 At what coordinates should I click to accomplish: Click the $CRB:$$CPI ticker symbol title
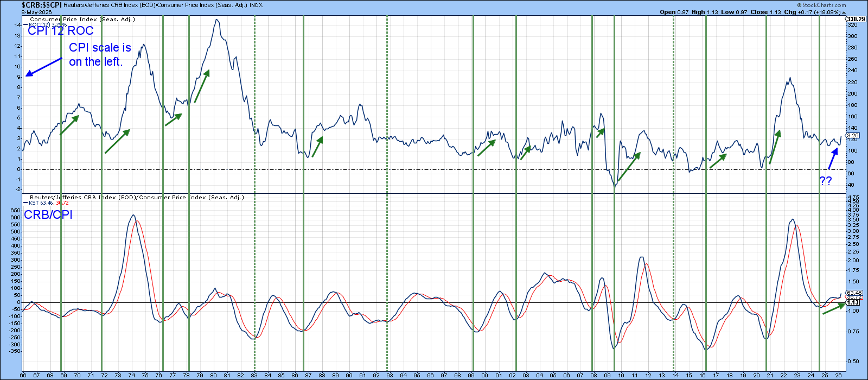[42, 5]
